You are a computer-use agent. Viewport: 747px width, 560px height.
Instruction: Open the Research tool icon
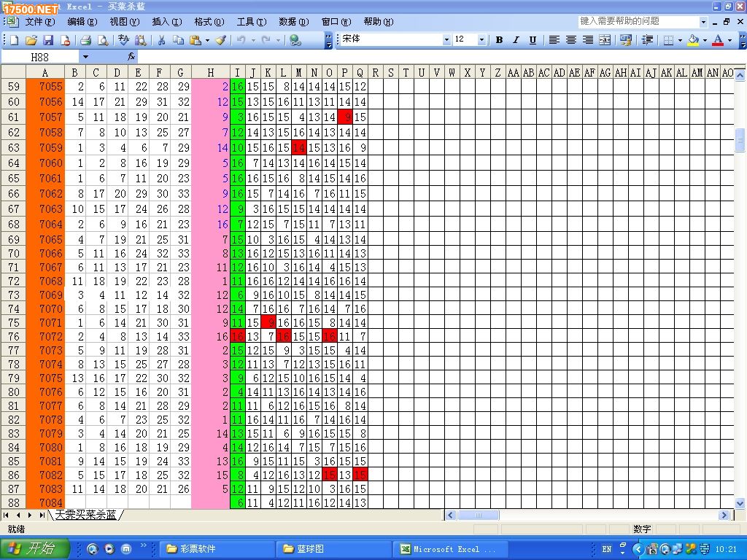coord(141,41)
